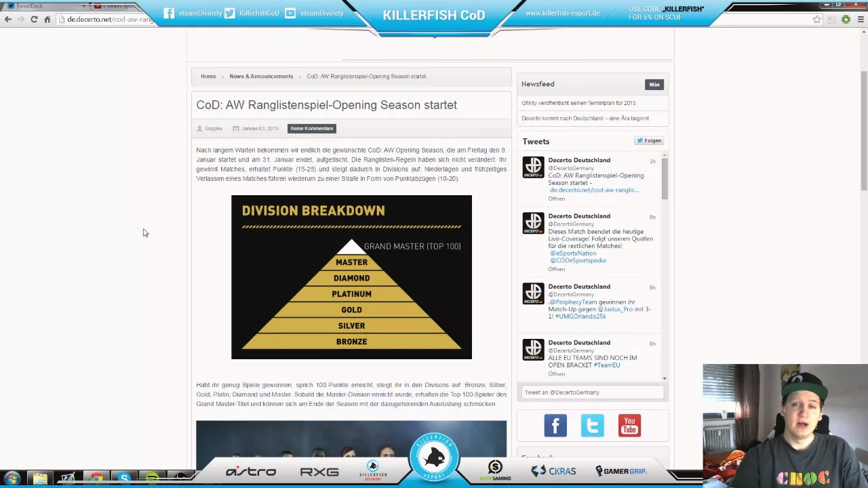
Task: Click Decerto avatar on ALLE EU TEAMS tweet
Action: click(533, 350)
